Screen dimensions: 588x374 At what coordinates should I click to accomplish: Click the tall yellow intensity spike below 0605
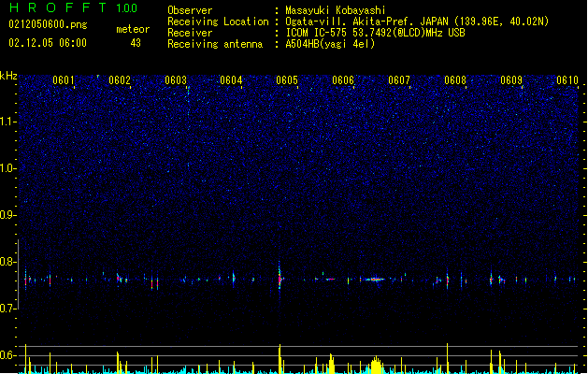(x=280, y=359)
